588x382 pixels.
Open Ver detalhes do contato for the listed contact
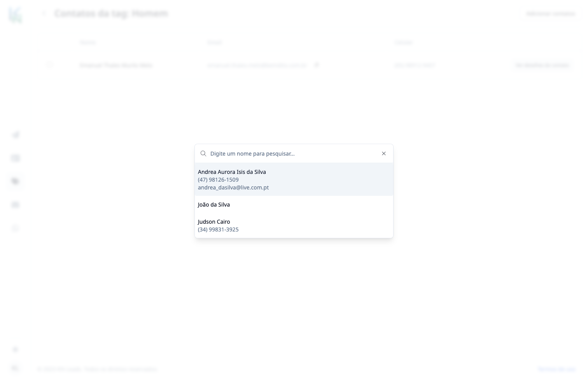tap(542, 65)
